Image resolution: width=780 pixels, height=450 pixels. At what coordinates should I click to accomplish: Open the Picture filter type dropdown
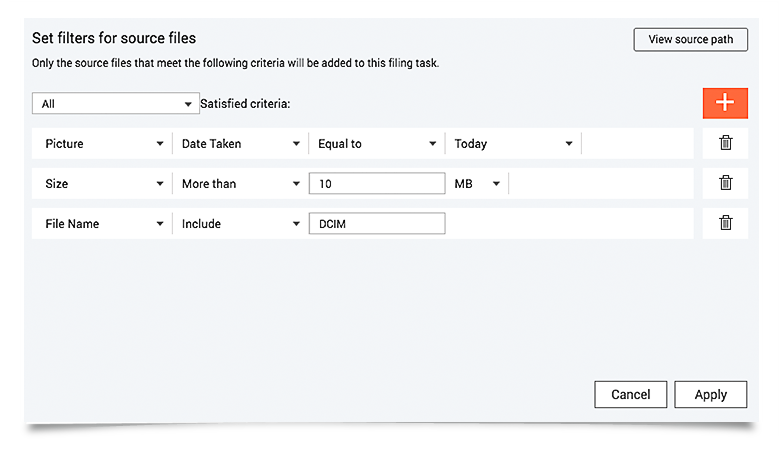pos(104,144)
